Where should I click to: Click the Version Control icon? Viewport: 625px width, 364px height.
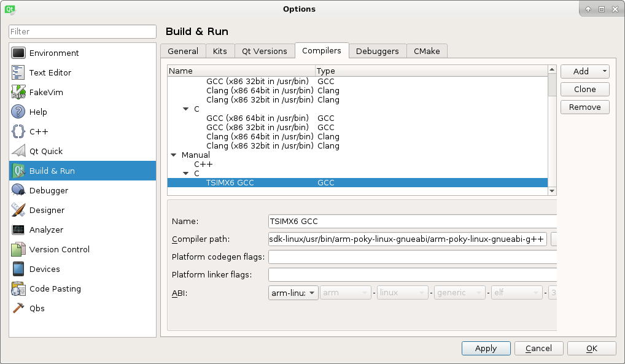pos(18,249)
